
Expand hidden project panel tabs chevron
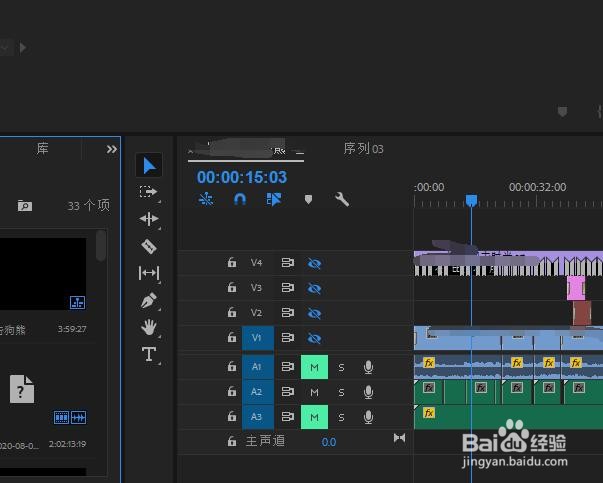[112, 149]
